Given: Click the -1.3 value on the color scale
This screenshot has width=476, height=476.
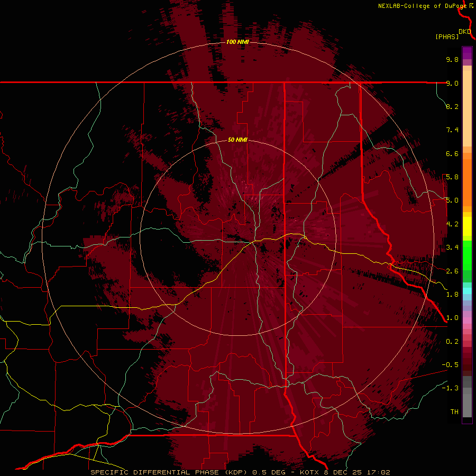Looking at the screenshot, I should click(x=450, y=388).
